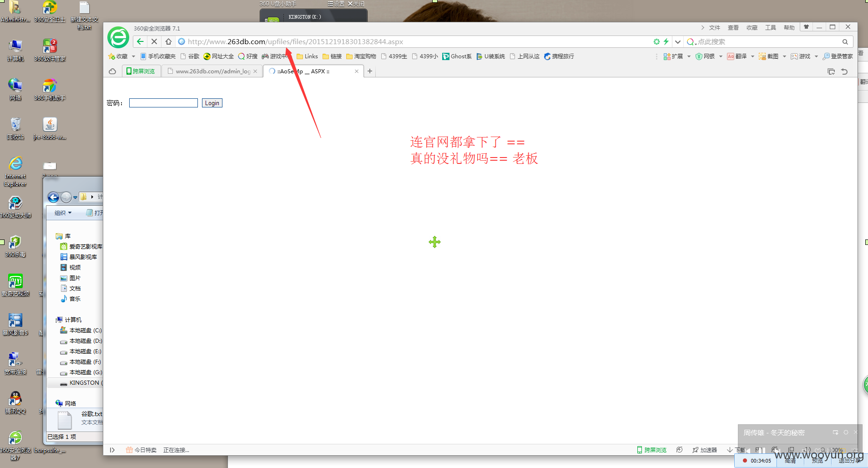Open the Ghost系 bookmark
Screen dimensions: 868x468
point(457,56)
